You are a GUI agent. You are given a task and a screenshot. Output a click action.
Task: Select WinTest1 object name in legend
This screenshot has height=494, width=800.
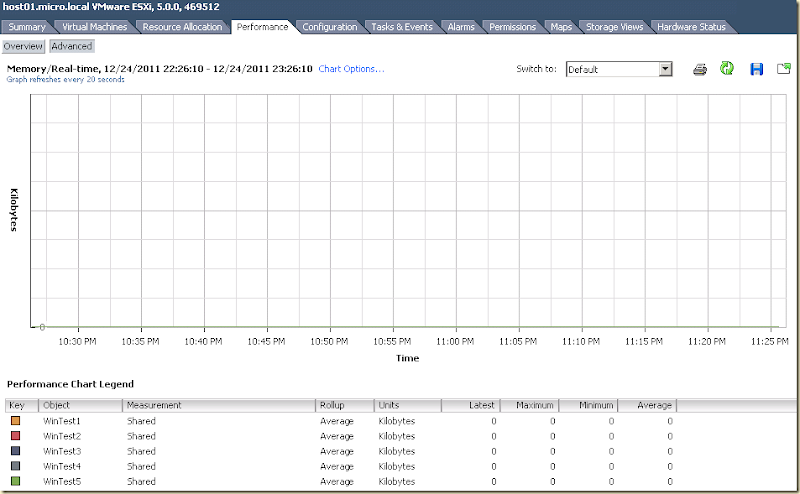tap(62, 421)
